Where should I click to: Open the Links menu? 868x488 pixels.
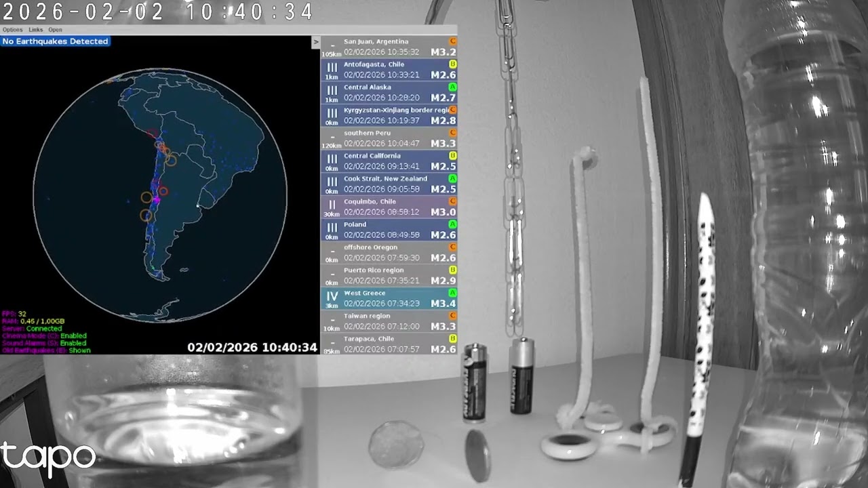click(x=36, y=30)
